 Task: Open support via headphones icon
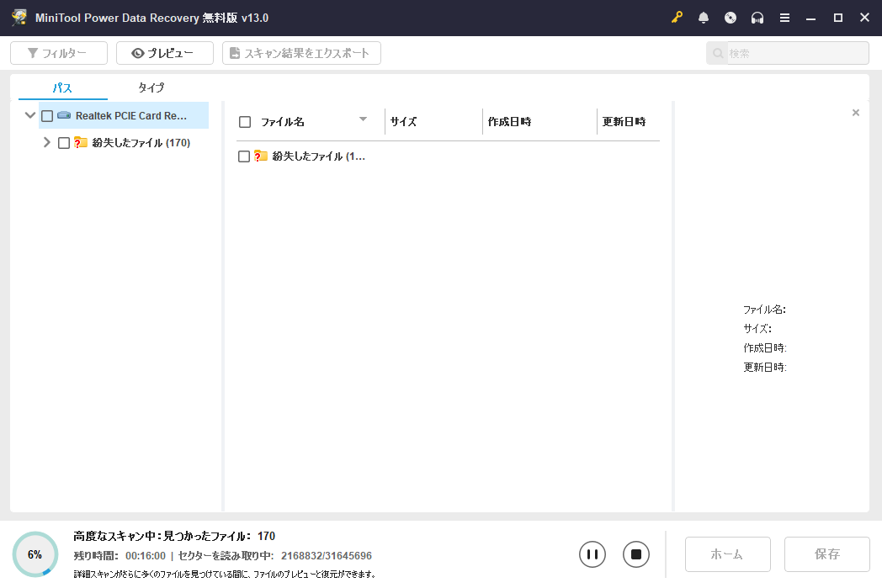(x=757, y=18)
